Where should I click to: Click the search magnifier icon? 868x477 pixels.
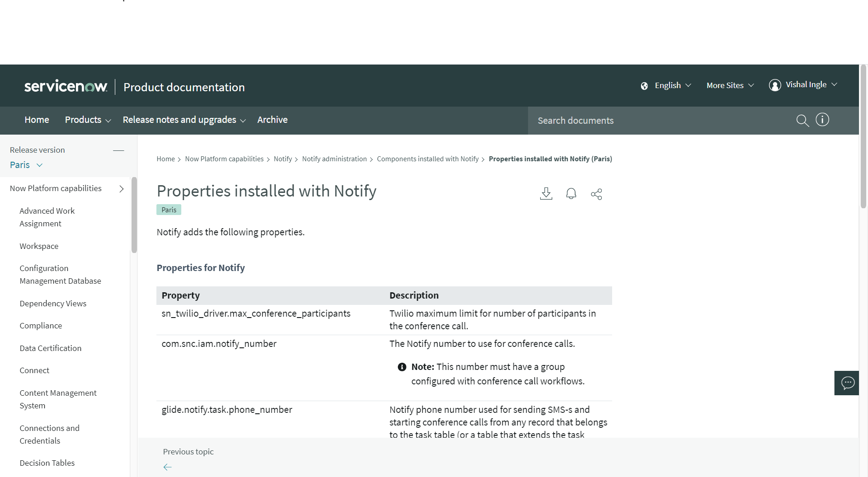[x=802, y=121]
